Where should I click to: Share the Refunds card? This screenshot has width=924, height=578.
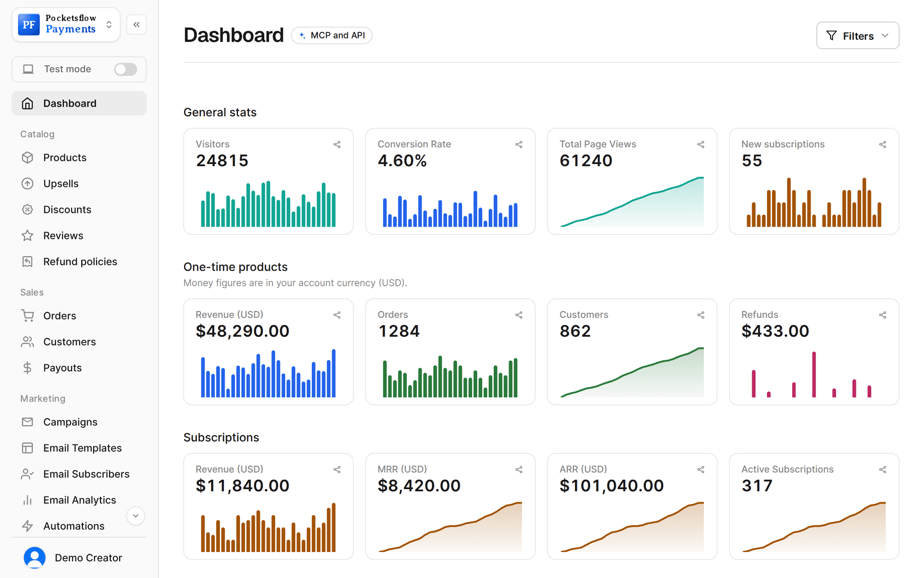coord(882,315)
